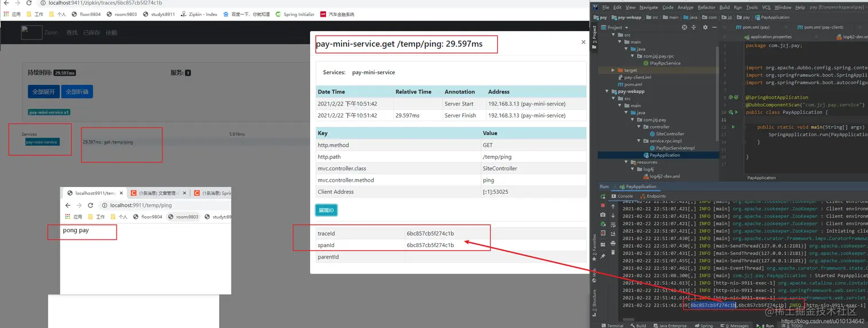Select IPayRpcService in project tree
This screenshot has width=868, height=328.
tap(661, 63)
